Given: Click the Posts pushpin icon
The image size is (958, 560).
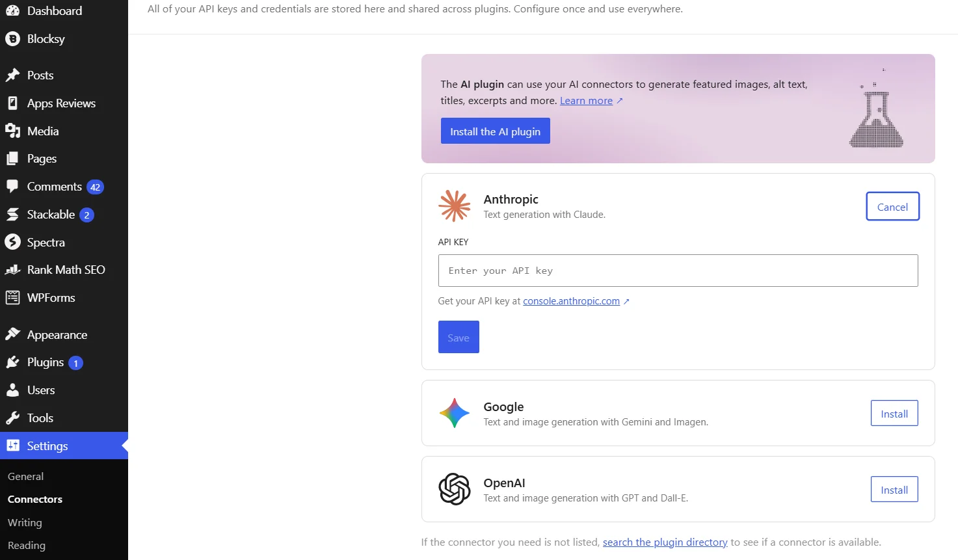Looking at the screenshot, I should [12, 75].
